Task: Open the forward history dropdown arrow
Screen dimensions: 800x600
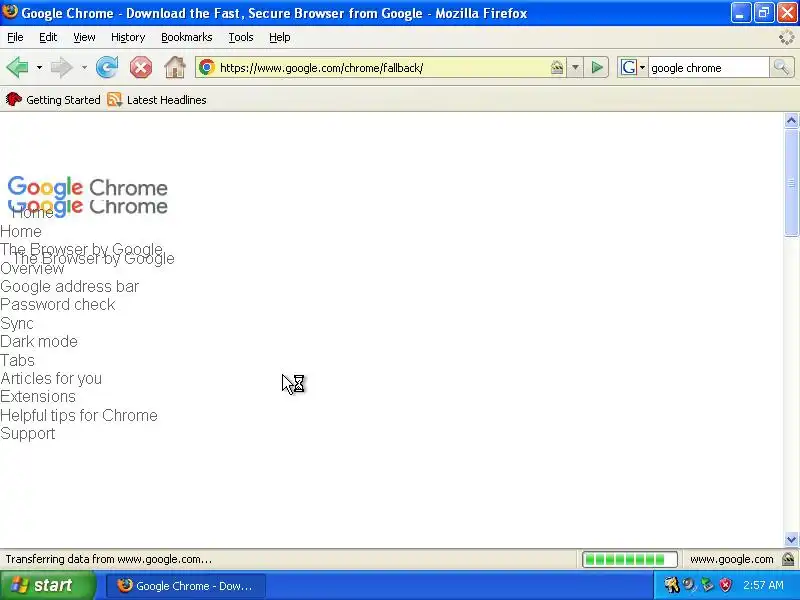Action: point(84,67)
